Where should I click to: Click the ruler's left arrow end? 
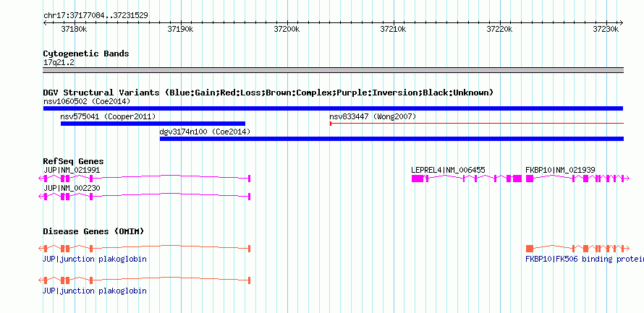pos(45,23)
